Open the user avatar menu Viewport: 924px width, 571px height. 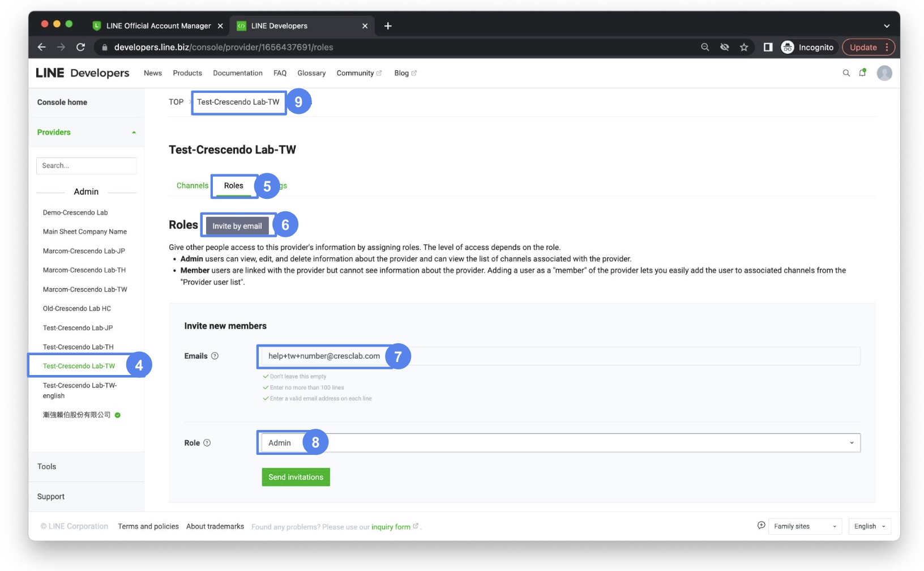coord(884,73)
